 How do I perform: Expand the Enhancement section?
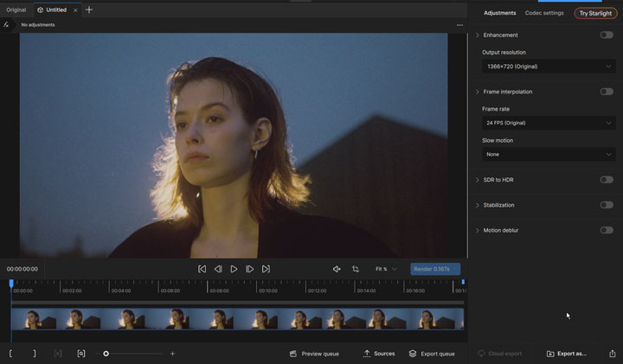[x=477, y=35]
